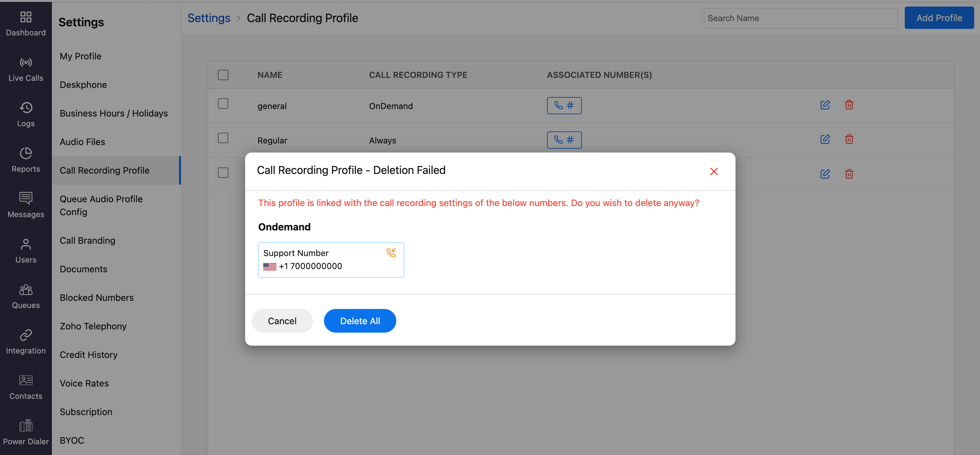Click the Add Profile button

(938, 18)
